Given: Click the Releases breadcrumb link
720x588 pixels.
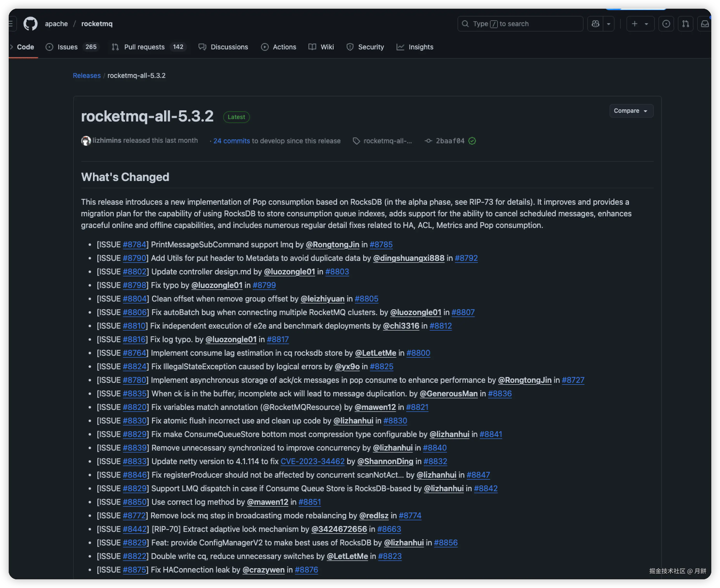Looking at the screenshot, I should pyautogui.click(x=87, y=75).
